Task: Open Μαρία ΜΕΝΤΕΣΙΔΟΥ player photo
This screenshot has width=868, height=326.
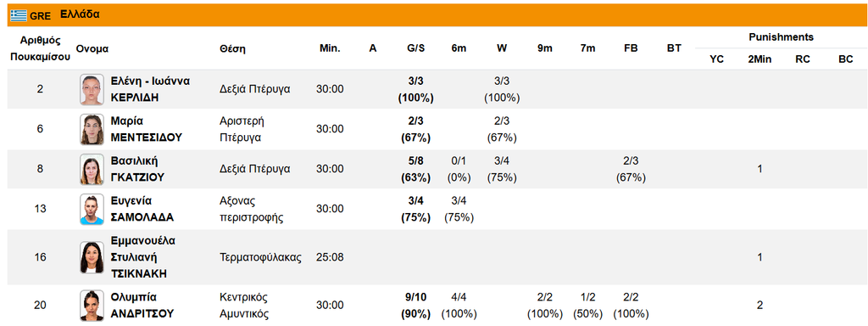Action: pos(92,129)
